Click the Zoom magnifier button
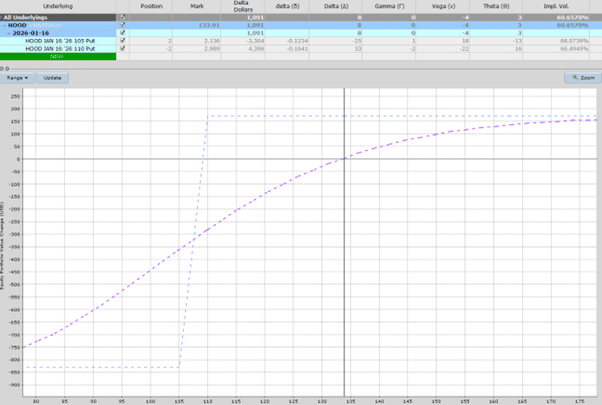The height and width of the screenshot is (405, 602). tap(580, 77)
